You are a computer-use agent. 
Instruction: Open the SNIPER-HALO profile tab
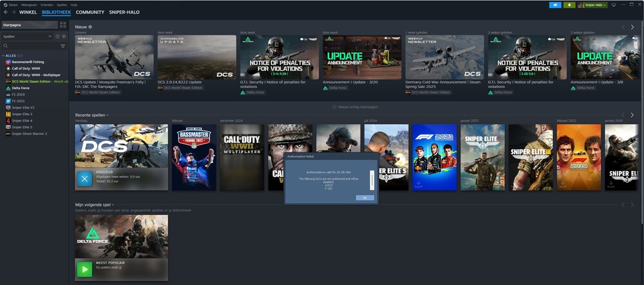124,12
